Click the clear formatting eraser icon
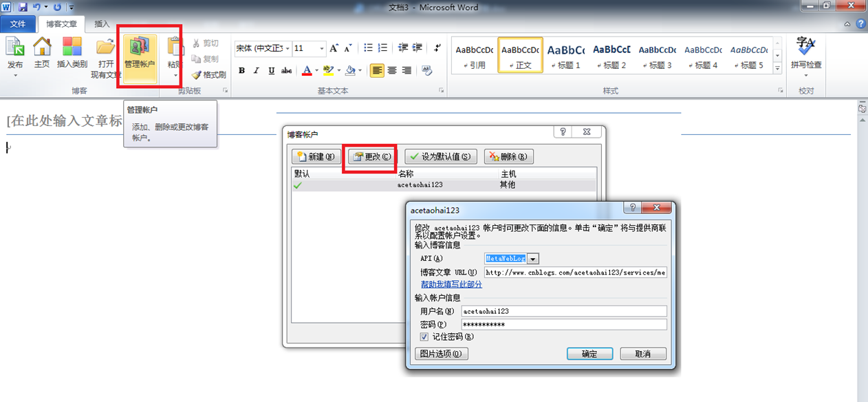 [x=426, y=70]
